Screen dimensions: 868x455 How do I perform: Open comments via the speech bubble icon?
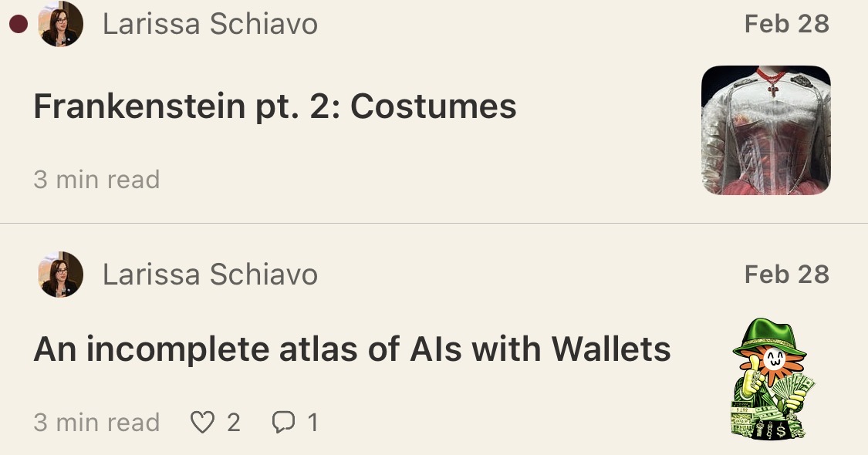(x=283, y=423)
